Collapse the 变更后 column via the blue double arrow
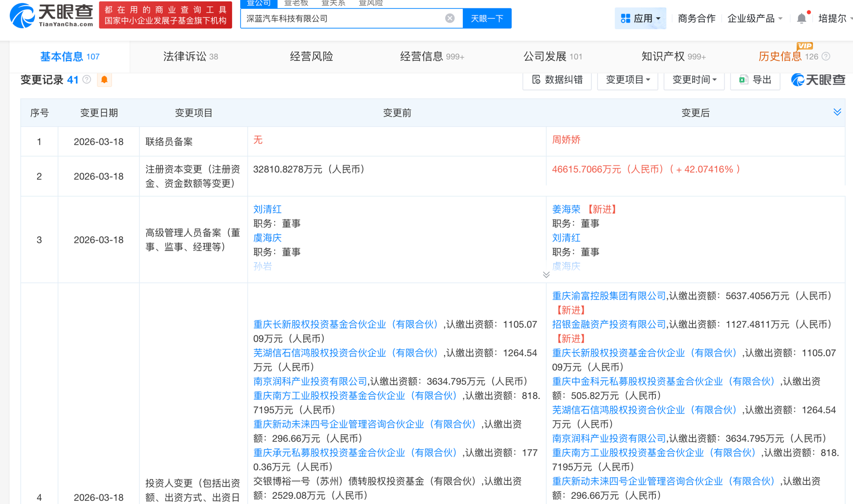853x504 pixels. coord(837,111)
